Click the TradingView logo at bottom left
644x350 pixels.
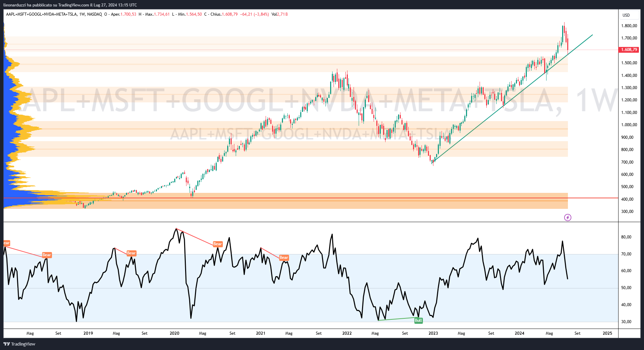[x=19, y=344]
